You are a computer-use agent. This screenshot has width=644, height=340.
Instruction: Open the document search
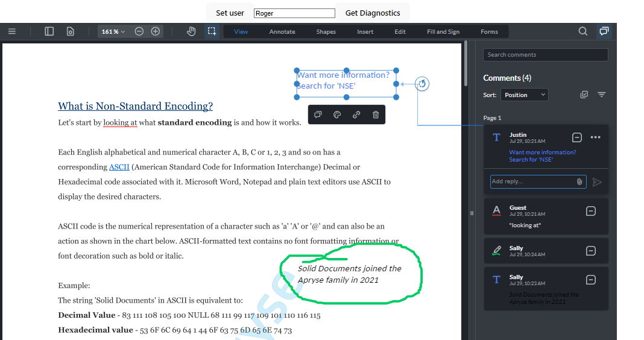(x=583, y=31)
